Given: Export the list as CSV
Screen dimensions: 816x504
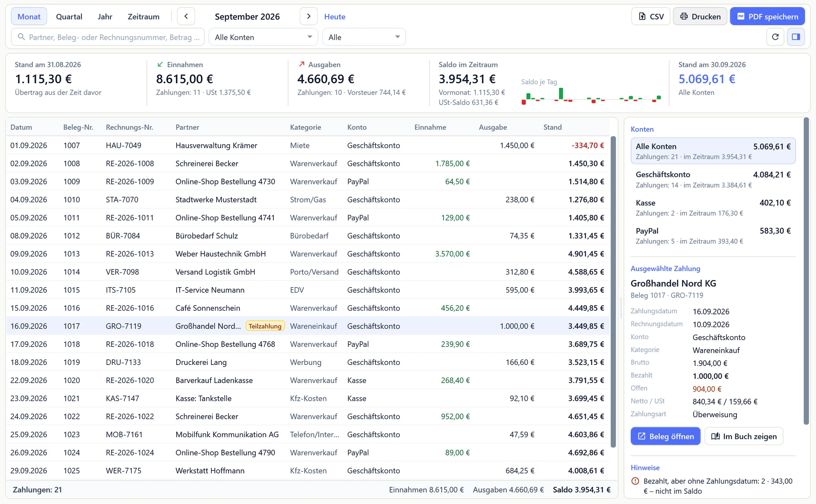Looking at the screenshot, I should click(x=651, y=16).
